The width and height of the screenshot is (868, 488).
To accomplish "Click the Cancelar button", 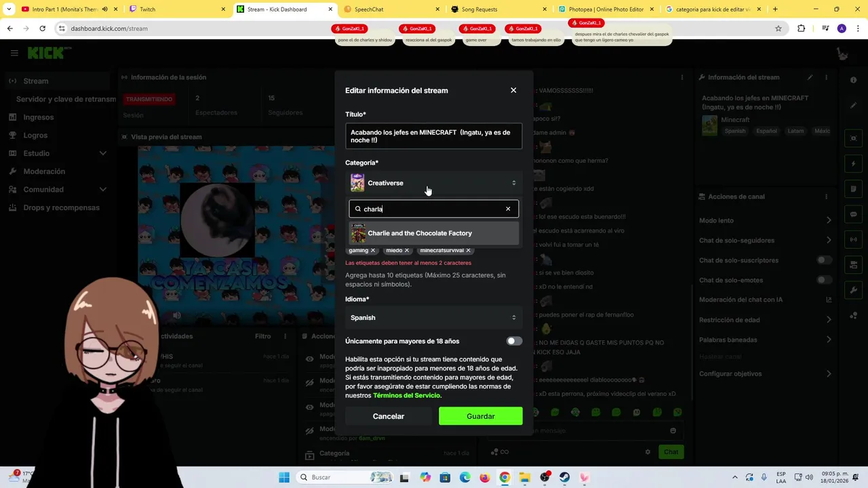I will (389, 416).
